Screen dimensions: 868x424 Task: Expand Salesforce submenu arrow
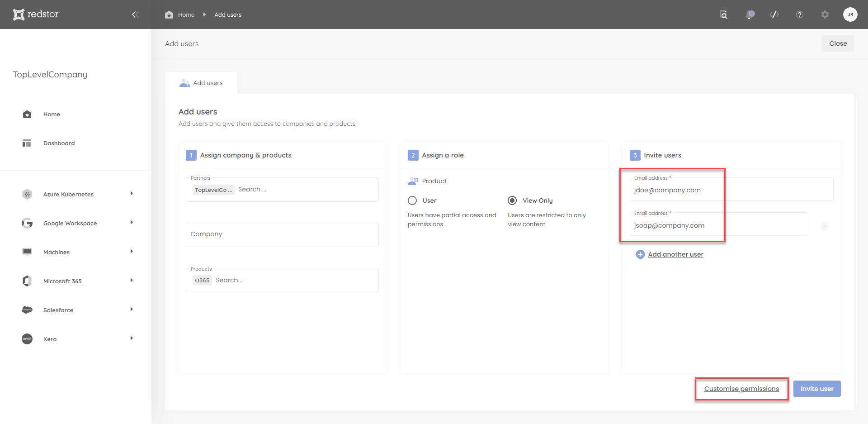click(x=132, y=310)
